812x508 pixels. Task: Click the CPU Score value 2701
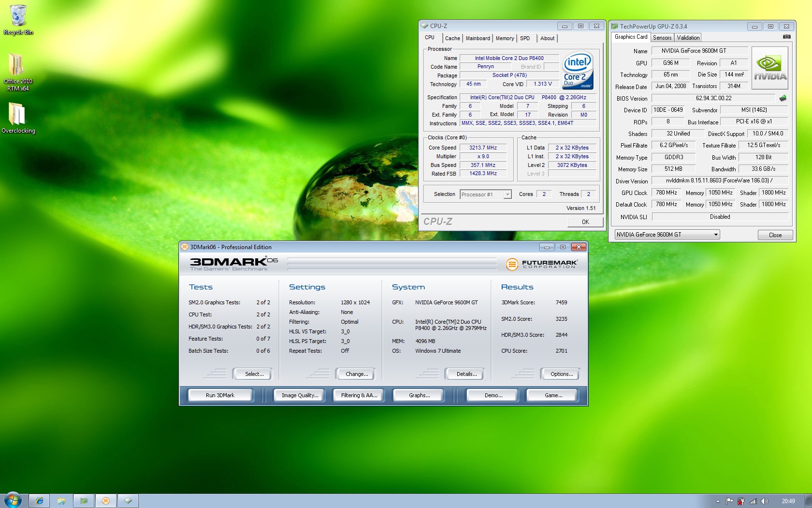pyautogui.click(x=561, y=351)
